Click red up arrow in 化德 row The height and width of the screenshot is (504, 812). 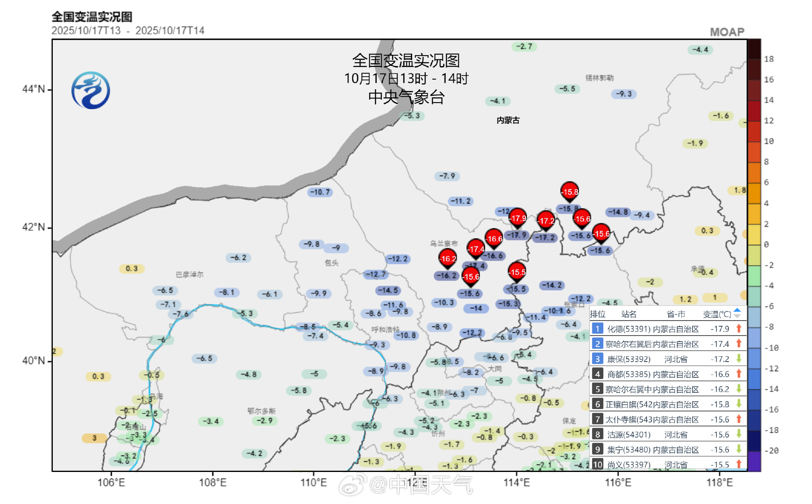tap(739, 328)
